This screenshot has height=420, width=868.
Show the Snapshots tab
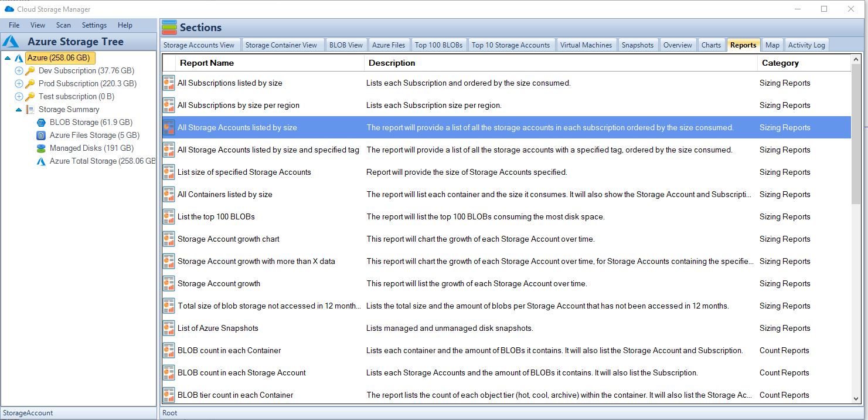point(638,45)
